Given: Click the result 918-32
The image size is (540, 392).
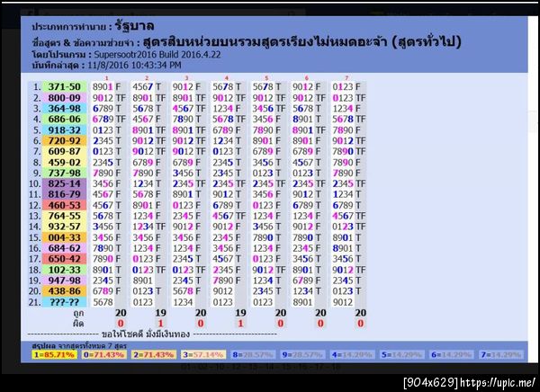Looking at the screenshot, I should (65, 130).
